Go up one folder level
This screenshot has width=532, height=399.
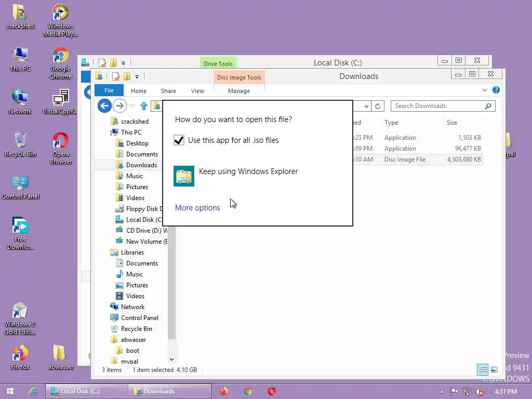144,106
